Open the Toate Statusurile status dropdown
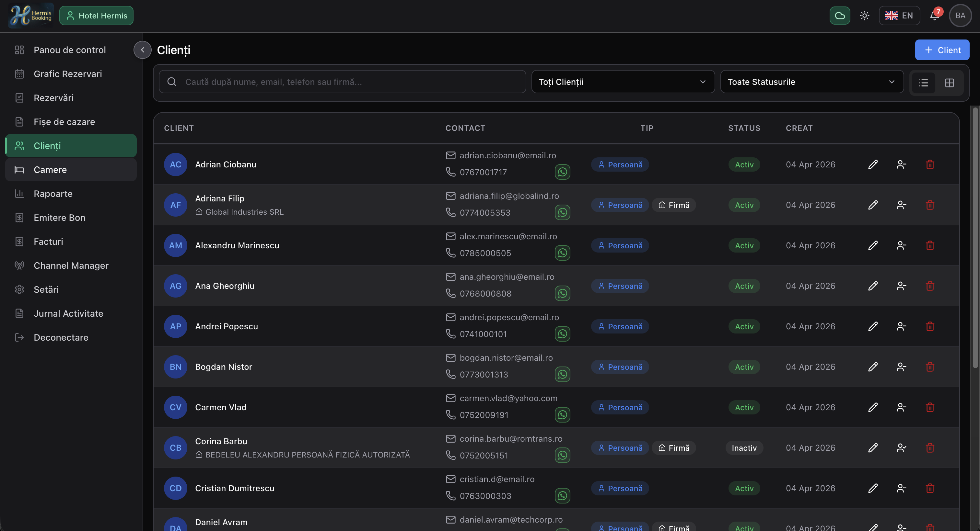This screenshot has width=980, height=531. [x=811, y=81]
